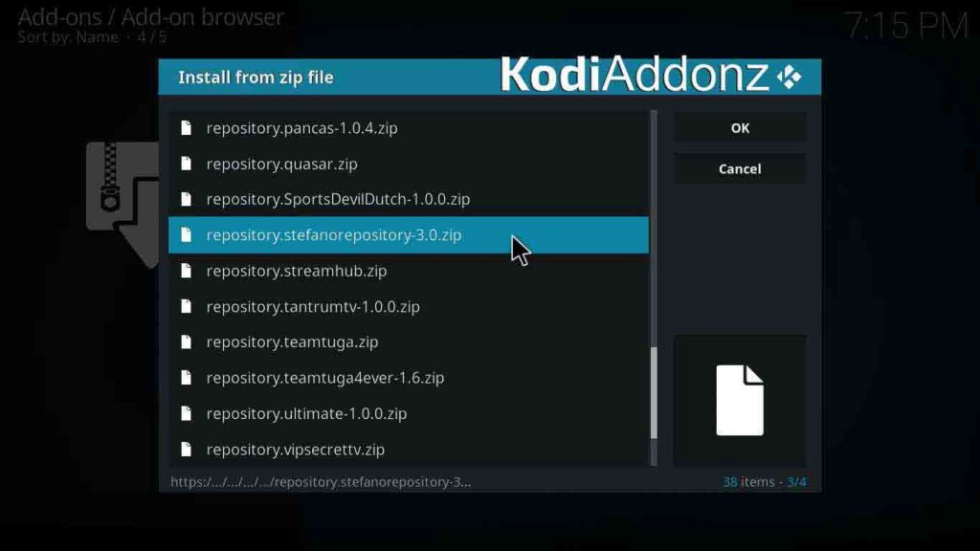The image size is (980, 551).
Task: Select repository.teamtuga.zip file
Action: (409, 342)
